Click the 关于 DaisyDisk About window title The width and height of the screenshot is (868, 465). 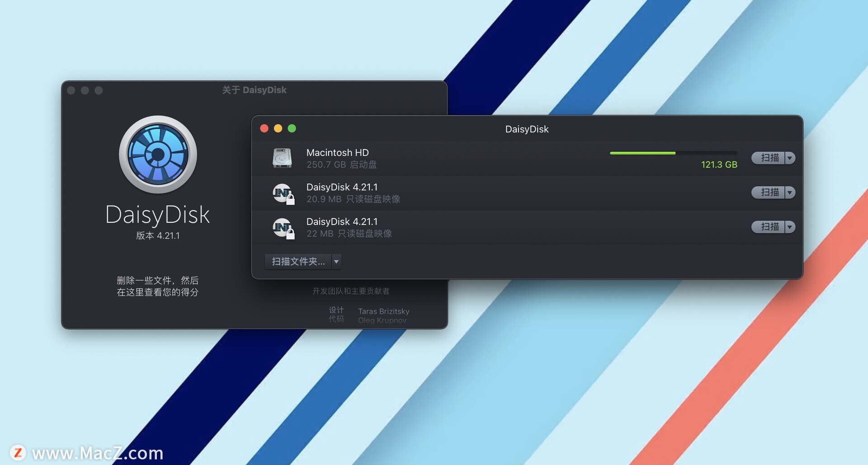254,90
